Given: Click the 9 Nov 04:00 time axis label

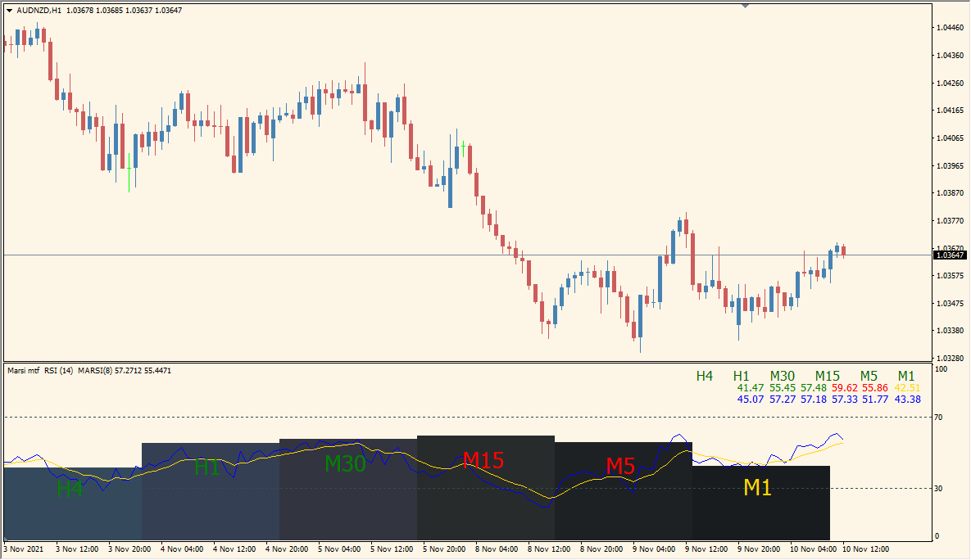Looking at the screenshot, I should [x=654, y=549].
